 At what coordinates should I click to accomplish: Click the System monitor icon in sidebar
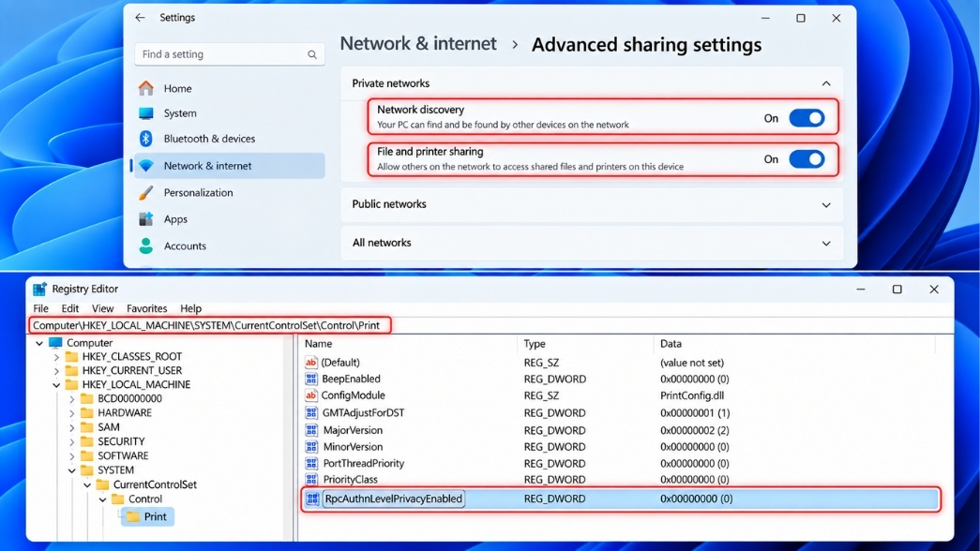point(146,113)
